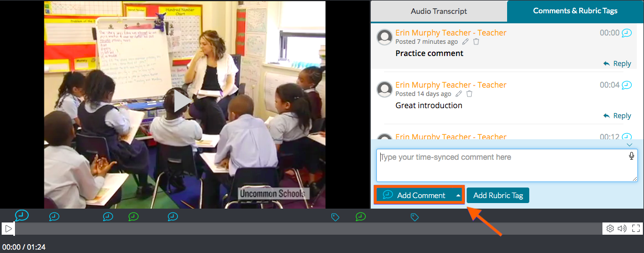
Task: Open the video settings gear
Action: (x=610, y=228)
